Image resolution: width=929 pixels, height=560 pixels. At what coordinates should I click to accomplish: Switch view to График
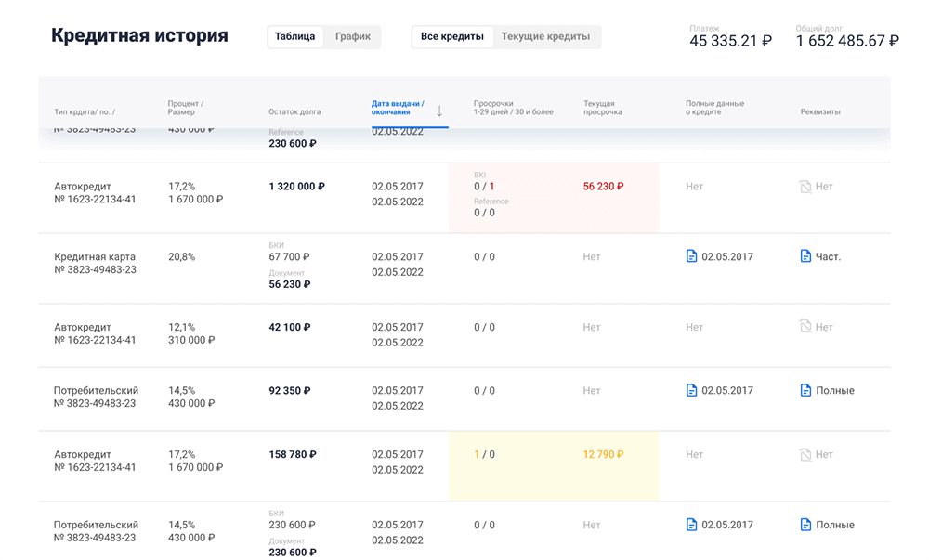(353, 37)
